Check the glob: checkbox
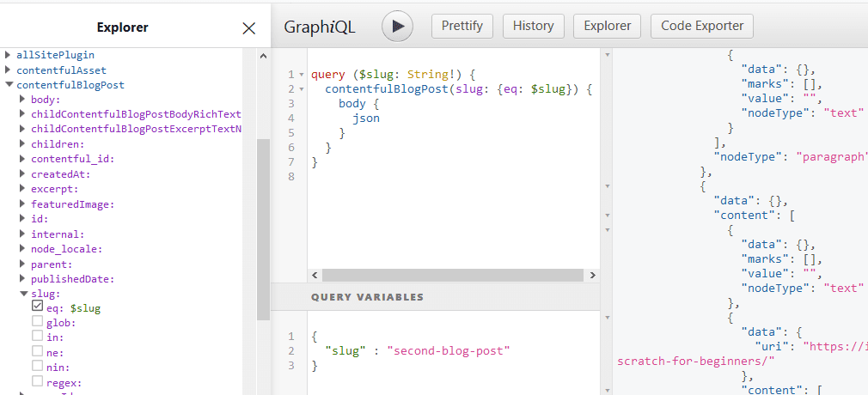868x395 pixels. tap(37, 321)
